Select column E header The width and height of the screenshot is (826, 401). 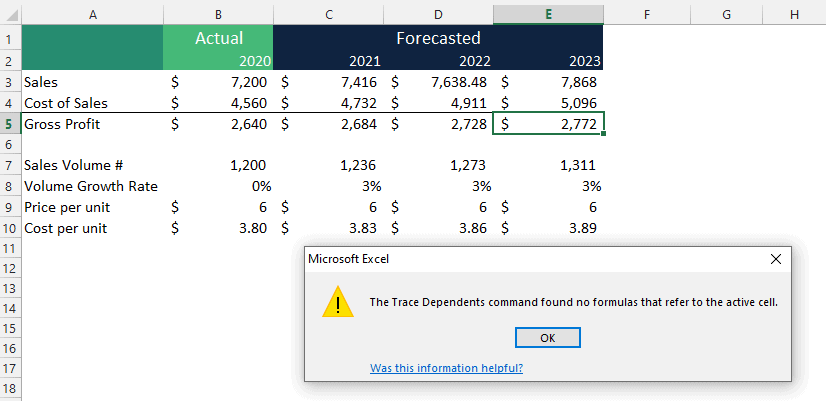pyautogui.click(x=548, y=15)
